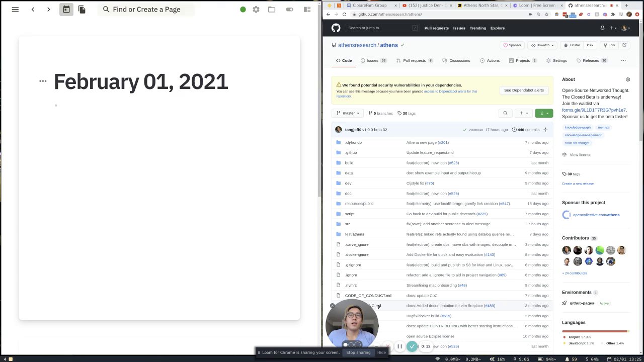Reload the GitHub page
This screenshot has width=644, height=362.
pyautogui.click(x=344, y=14)
